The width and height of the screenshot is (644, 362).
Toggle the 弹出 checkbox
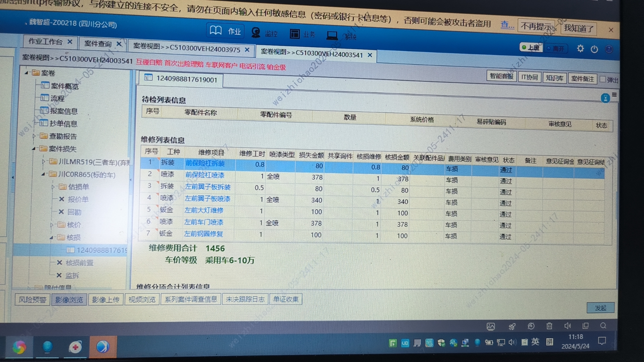click(x=603, y=79)
